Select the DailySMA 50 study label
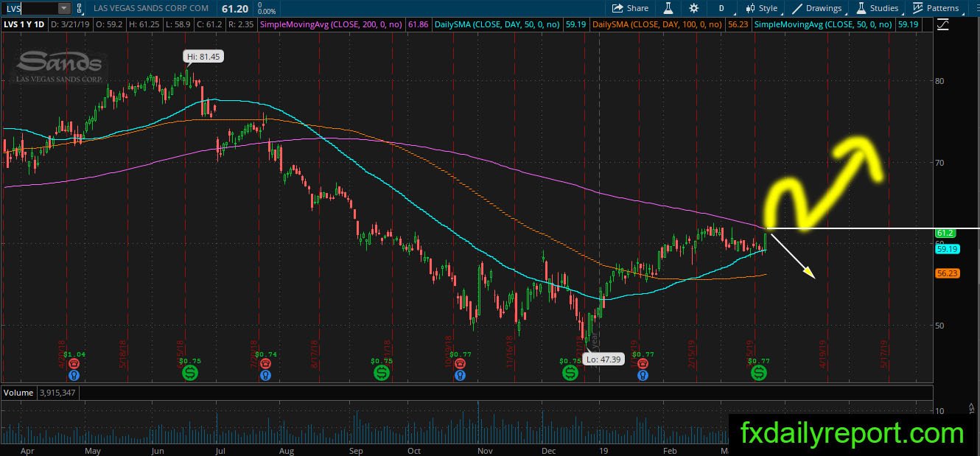The height and width of the screenshot is (456, 980). (x=498, y=24)
